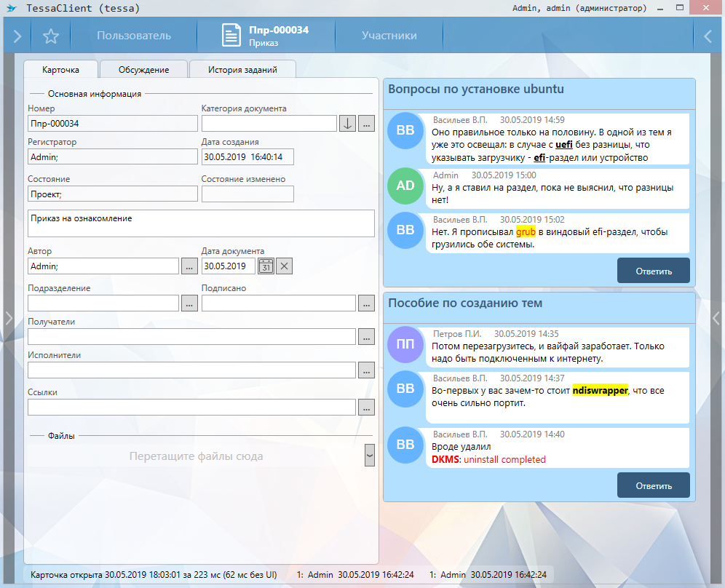Clear the document date with X icon
The height and width of the screenshot is (588, 725).
[285, 266]
